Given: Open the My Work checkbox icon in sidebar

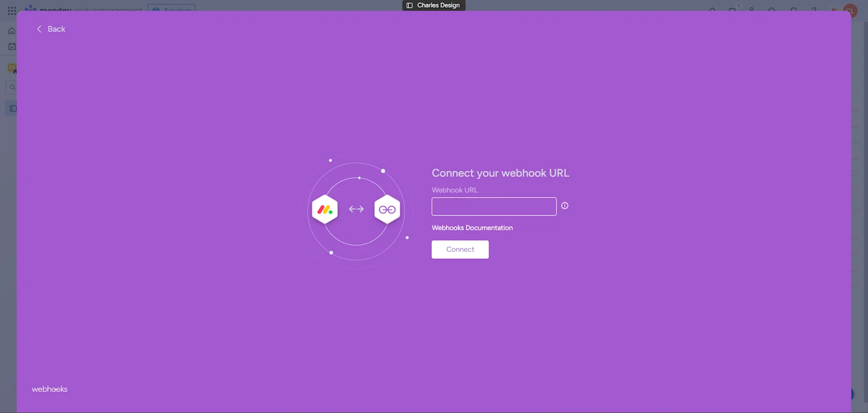Looking at the screenshot, I should click(12, 47).
